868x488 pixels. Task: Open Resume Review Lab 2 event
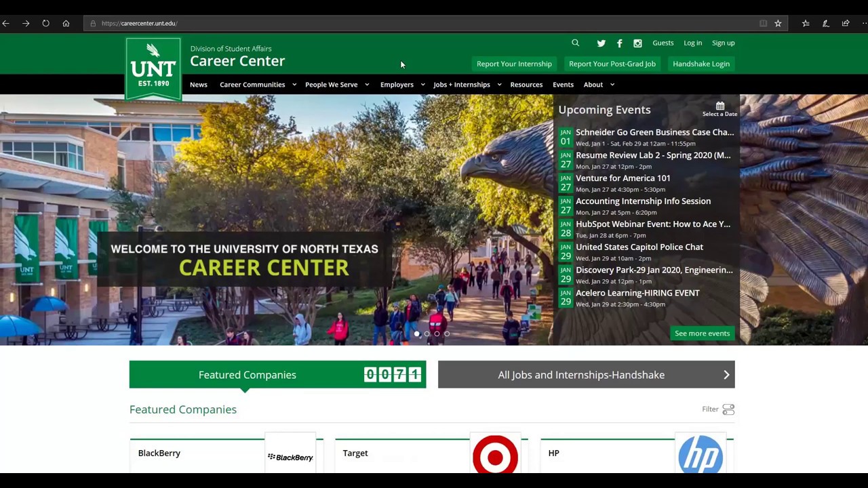click(653, 155)
